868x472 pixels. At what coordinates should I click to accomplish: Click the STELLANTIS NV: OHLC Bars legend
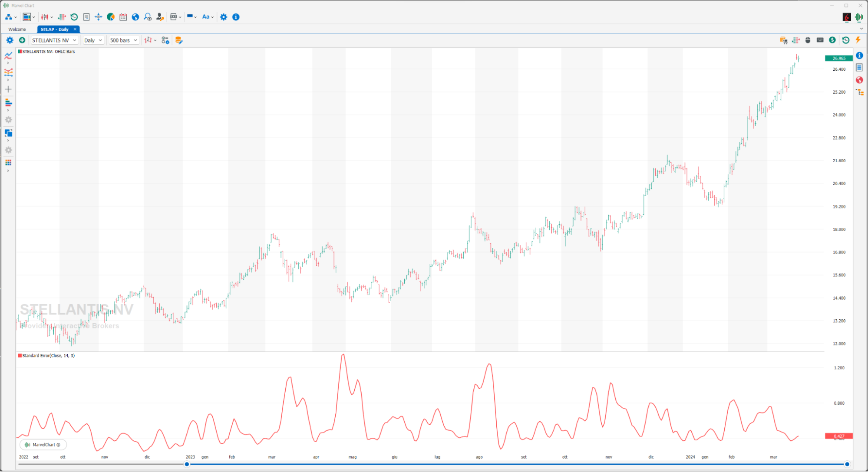click(46, 51)
